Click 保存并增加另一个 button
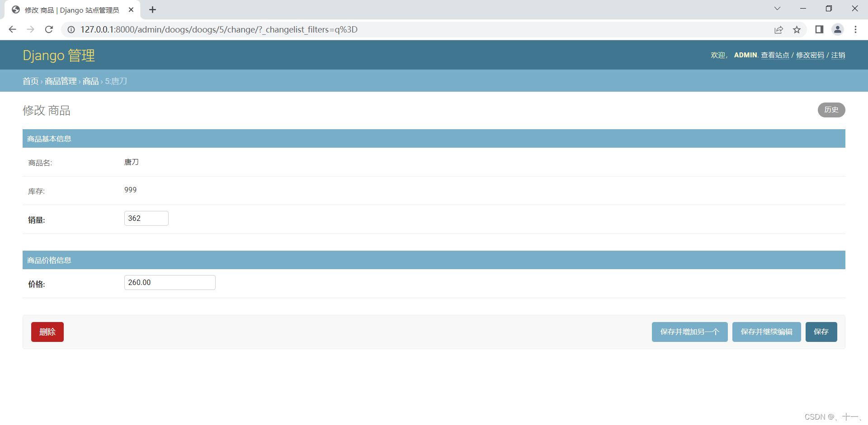The width and height of the screenshot is (868, 425). pos(690,332)
